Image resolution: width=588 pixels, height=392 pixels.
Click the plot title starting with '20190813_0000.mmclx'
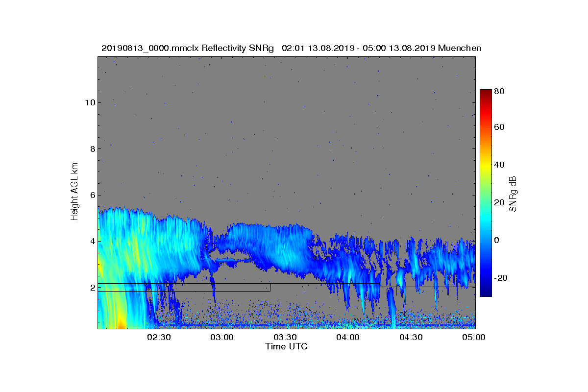pyautogui.click(x=291, y=48)
